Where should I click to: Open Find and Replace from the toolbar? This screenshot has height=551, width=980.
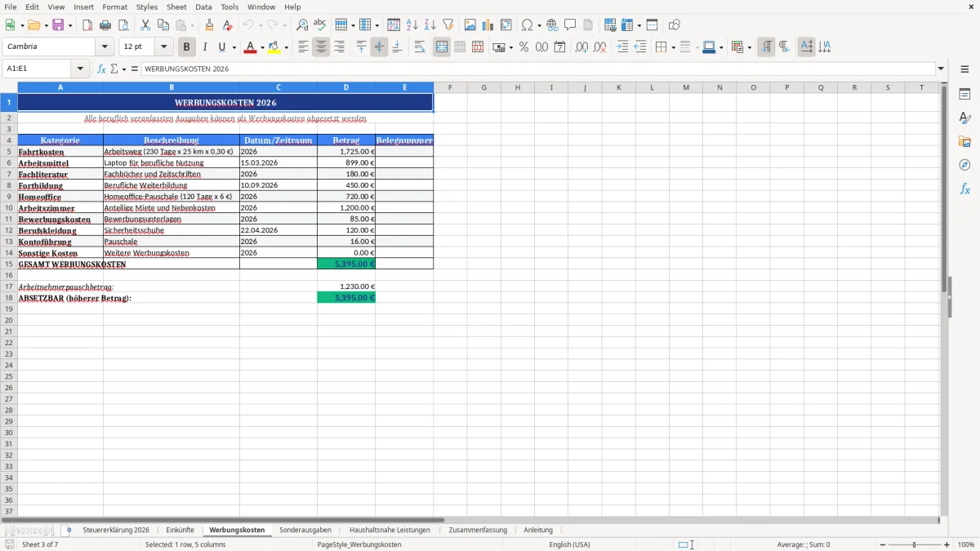(301, 24)
